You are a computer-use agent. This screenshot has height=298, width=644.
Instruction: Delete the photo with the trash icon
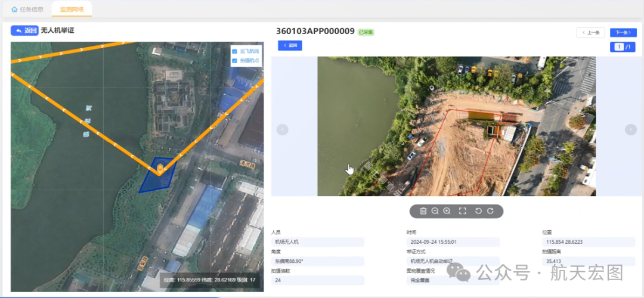click(x=423, y=211)
